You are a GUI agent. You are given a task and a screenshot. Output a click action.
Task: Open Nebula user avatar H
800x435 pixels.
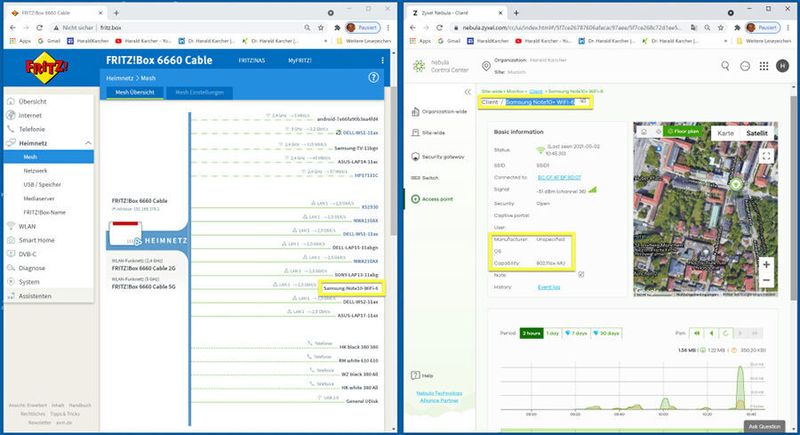tap(782, 66)
